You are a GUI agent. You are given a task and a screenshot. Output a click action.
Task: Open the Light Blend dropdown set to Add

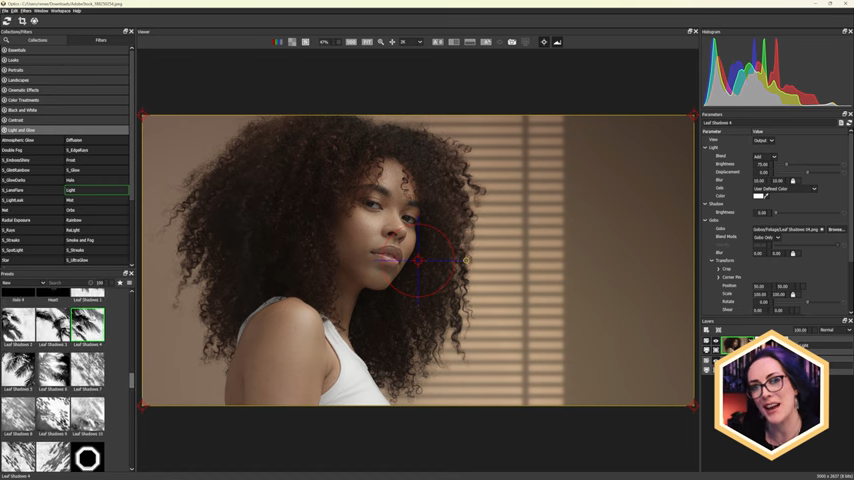pos(765,156)
